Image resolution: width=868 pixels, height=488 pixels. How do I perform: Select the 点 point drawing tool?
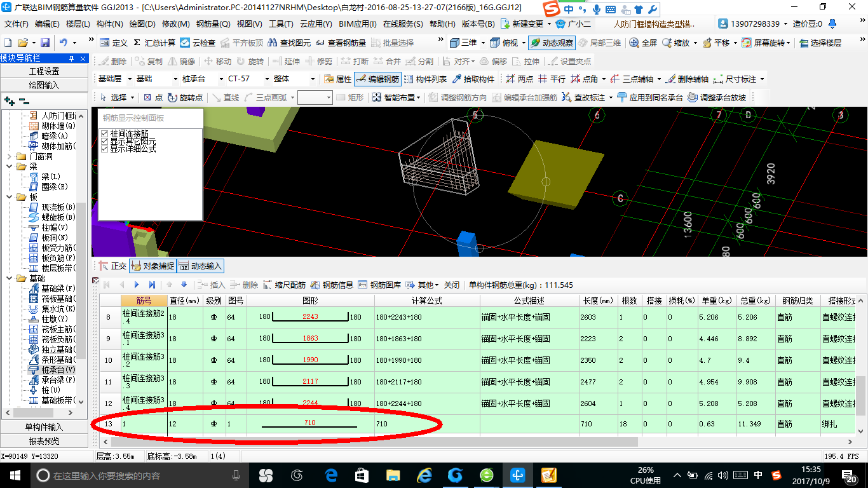(153, 97)
